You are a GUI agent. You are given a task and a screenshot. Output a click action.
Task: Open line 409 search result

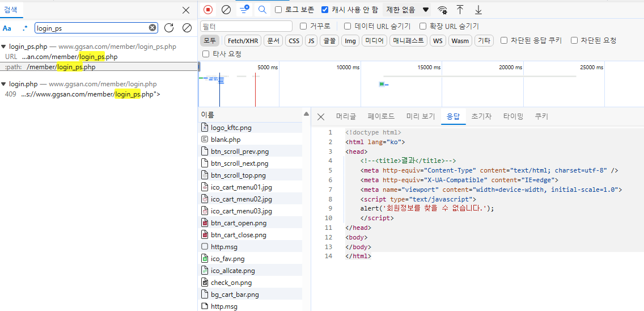(99, 94)
